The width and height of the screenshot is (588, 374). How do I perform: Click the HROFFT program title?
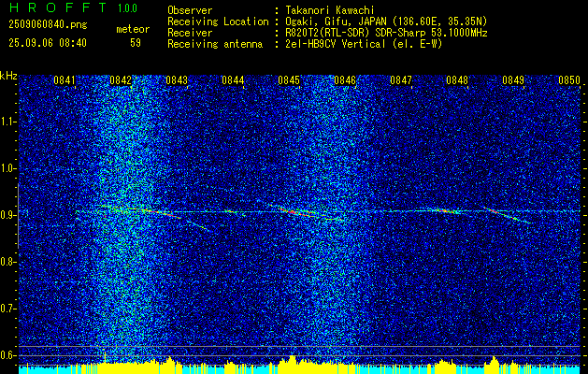[x=58, y=7]
